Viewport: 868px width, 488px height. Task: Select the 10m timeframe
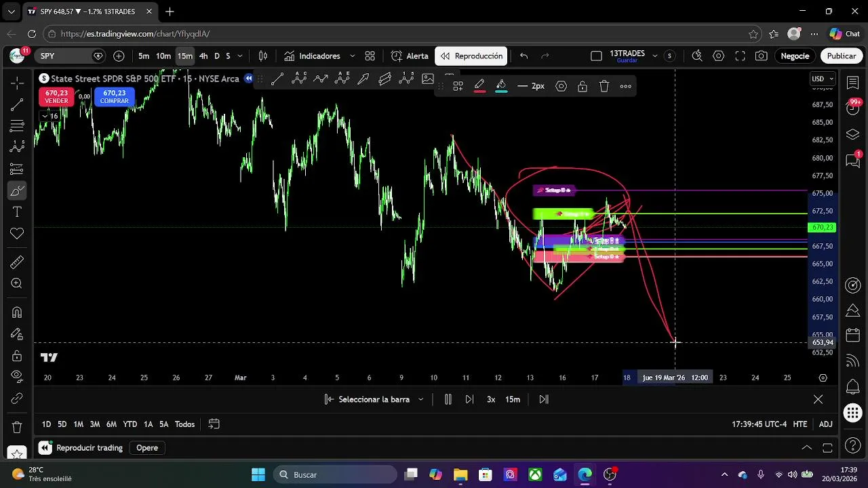click(x=163, y=56)
